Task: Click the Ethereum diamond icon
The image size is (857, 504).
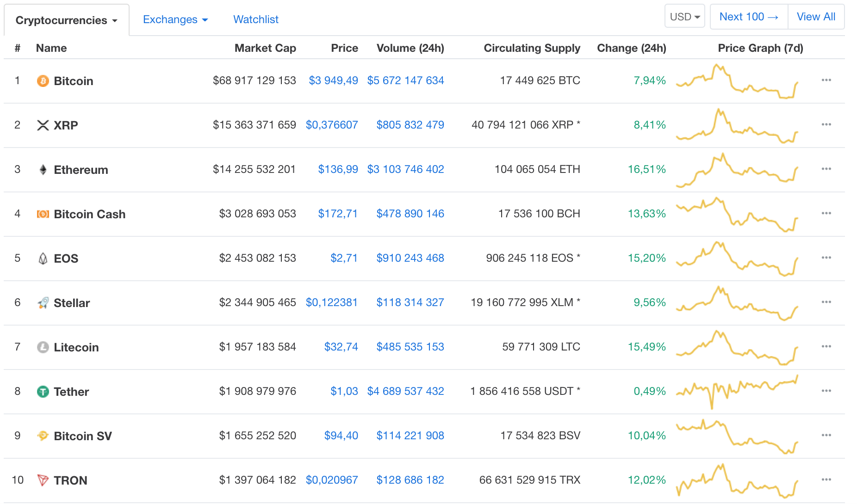Action: click(43, 170)
